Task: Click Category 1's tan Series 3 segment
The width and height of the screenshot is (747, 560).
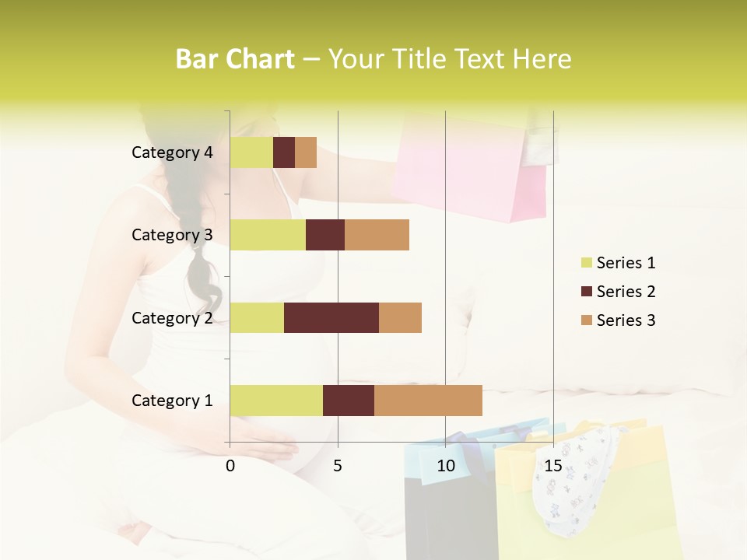Action: tap(428, 400)
